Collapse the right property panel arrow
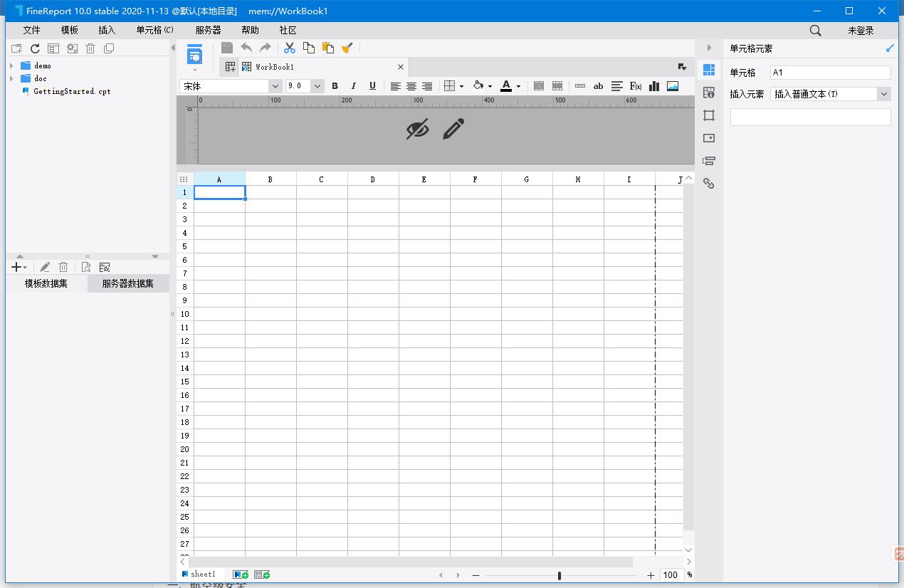The width and height of the screenshot is (904, 588). 709,48
